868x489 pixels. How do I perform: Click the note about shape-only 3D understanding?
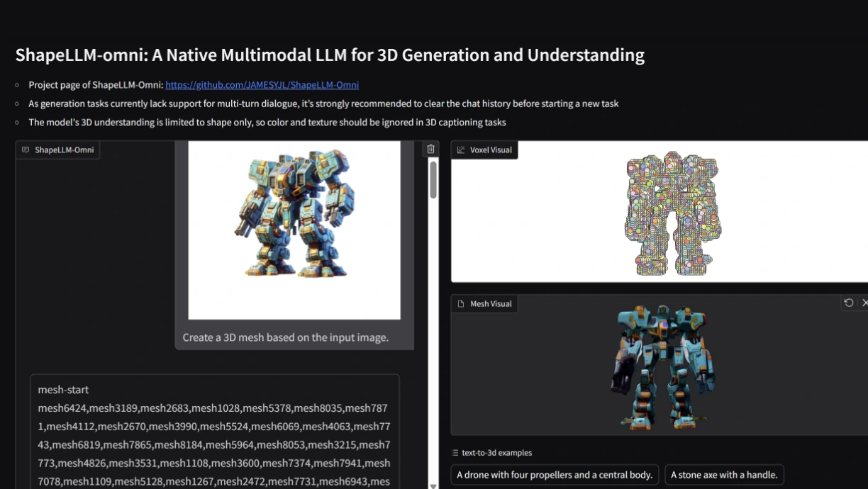pyautogui.click(x=267, y=123)
